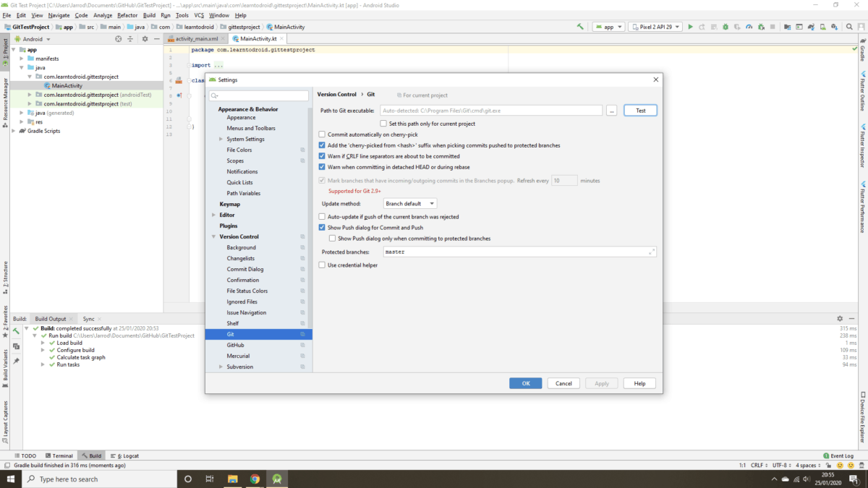
Task: Select the build hammer icon in Build panel
Action: 16,331
